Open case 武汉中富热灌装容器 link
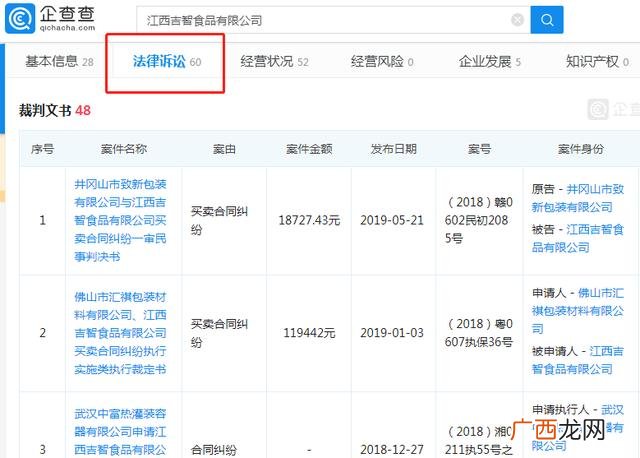Screen dimensions: 640x458 tap(120, 432)
